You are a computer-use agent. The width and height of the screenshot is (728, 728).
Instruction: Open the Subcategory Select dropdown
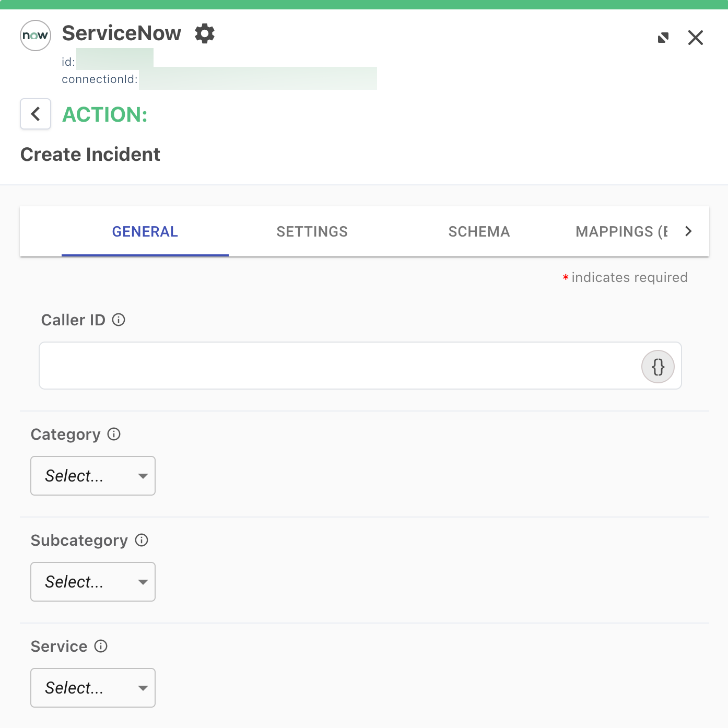92,582
